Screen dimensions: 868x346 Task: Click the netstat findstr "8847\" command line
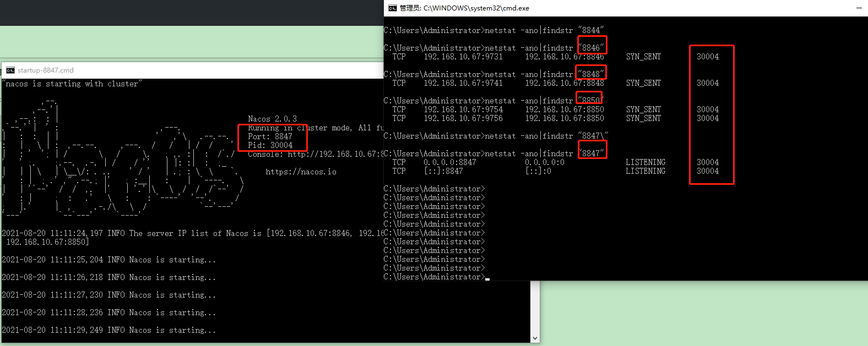(496, 136)
